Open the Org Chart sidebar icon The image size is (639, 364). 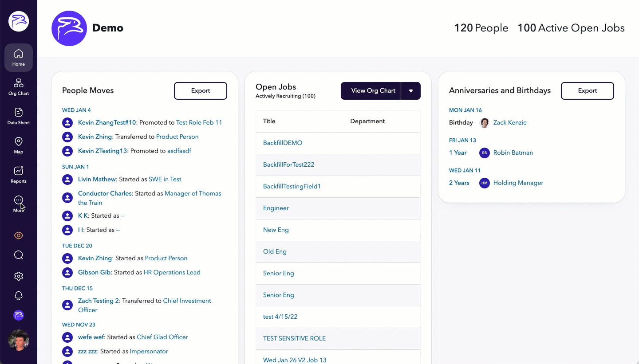click(x=19, y=87)
